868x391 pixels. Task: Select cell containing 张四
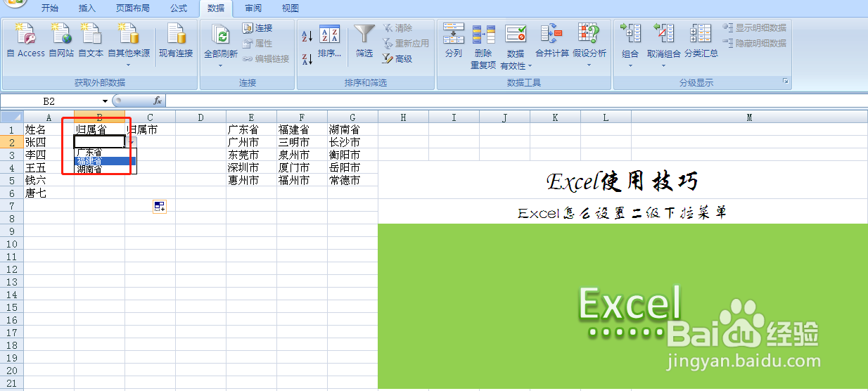coord(49,142)
